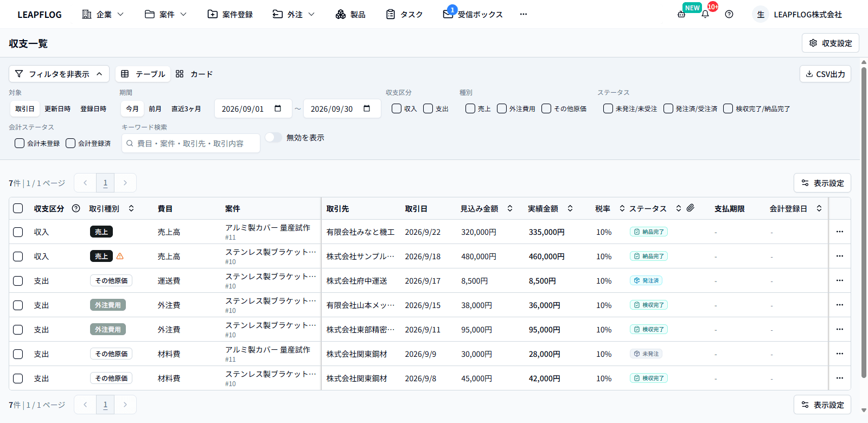
Task: Sort the table by 税率 column arrows
Action: pyautogui.click(x=622, y=208)
